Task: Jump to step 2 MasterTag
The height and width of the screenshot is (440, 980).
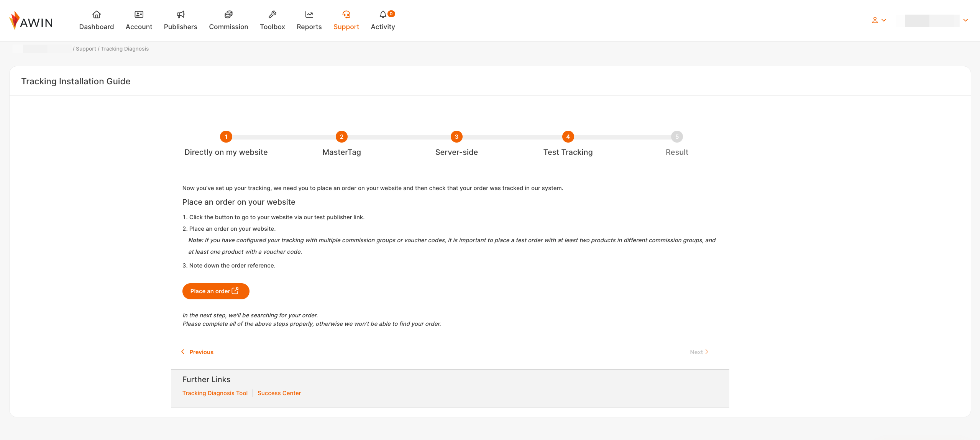Action: click(x=341, y=137)
